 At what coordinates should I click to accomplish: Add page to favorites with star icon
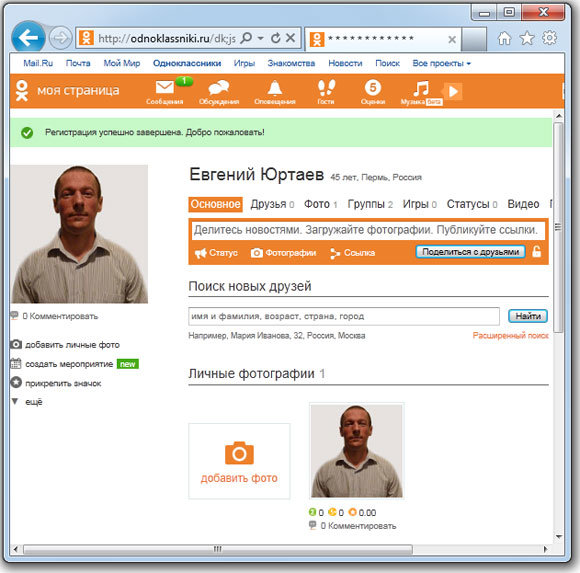tap(527, 38)
